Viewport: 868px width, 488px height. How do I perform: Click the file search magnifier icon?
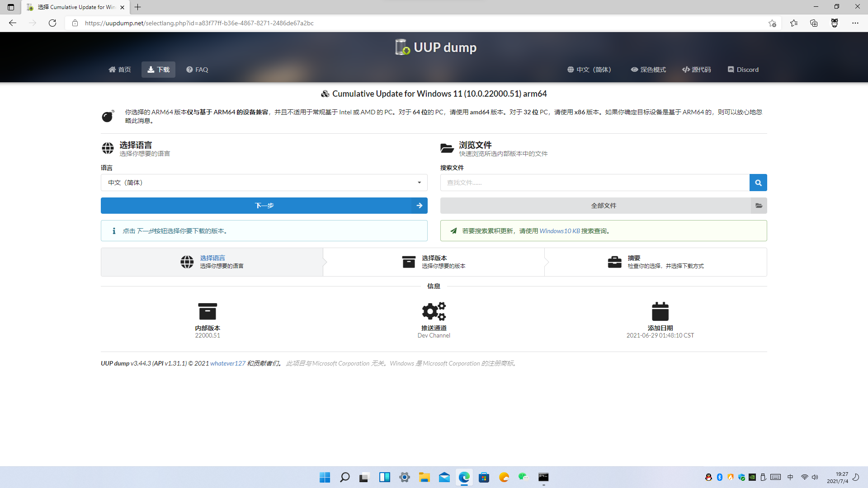coord(758,183)
